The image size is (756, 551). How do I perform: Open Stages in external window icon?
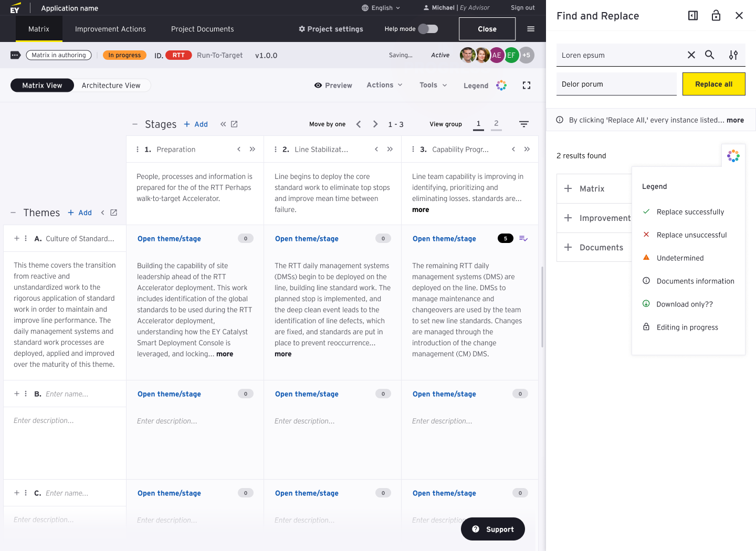[234, 124]
